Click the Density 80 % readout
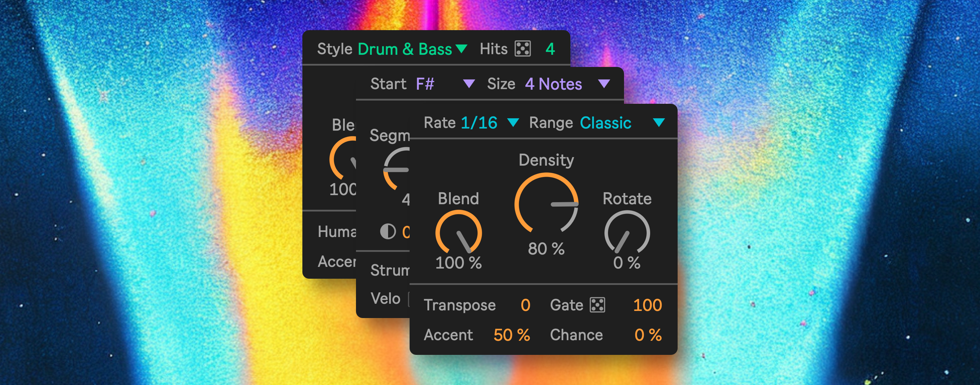The width and height of the screenshot is (980, 385). [546, 249]
